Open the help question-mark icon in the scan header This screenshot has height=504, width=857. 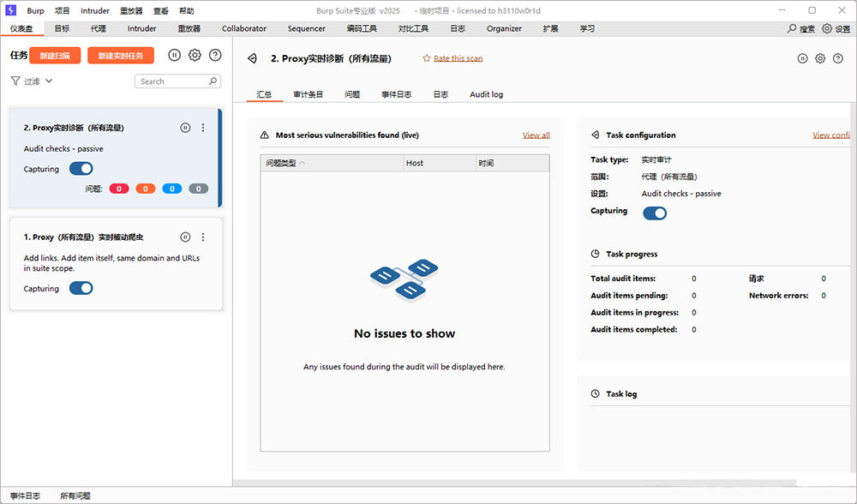point(840,57)
